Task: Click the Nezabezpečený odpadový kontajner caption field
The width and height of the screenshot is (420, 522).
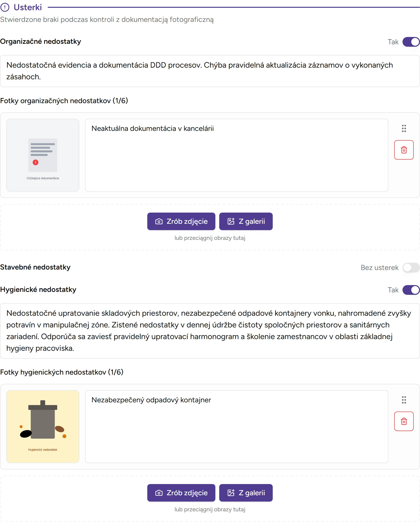Action: pyautogui.click(x=236, y=427)
